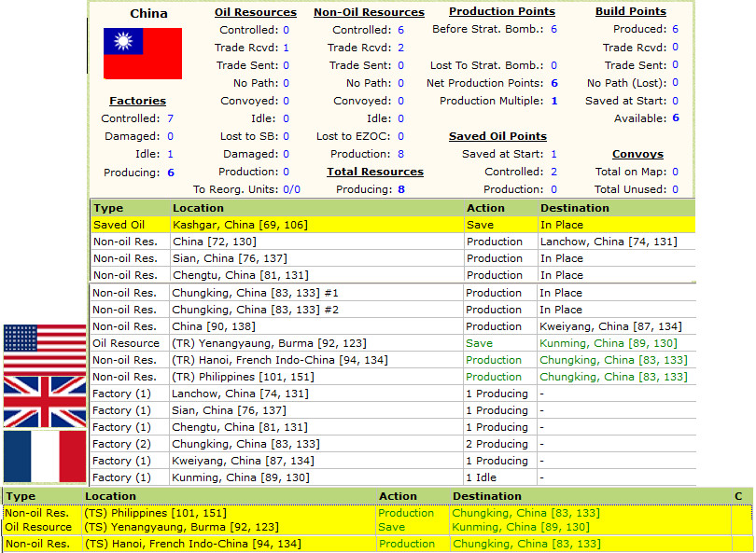The image size is (756, 553).
Task: View Production Points details
Action: pos(501,12)
